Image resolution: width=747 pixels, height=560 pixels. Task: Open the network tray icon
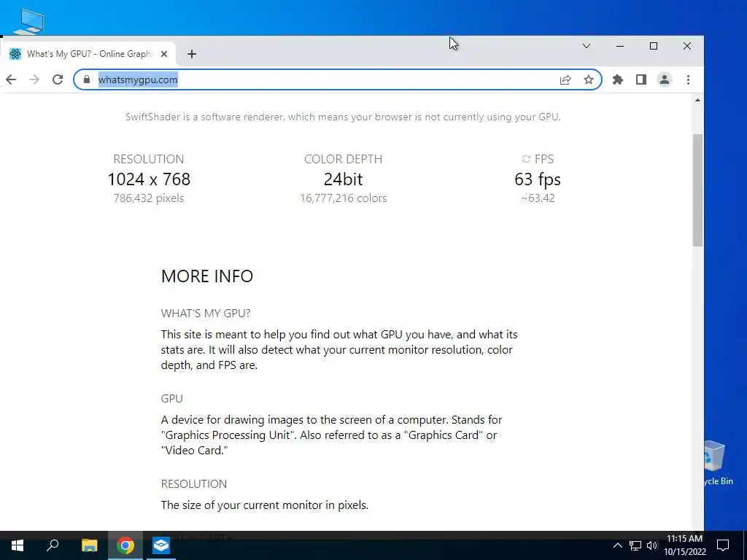635,545
